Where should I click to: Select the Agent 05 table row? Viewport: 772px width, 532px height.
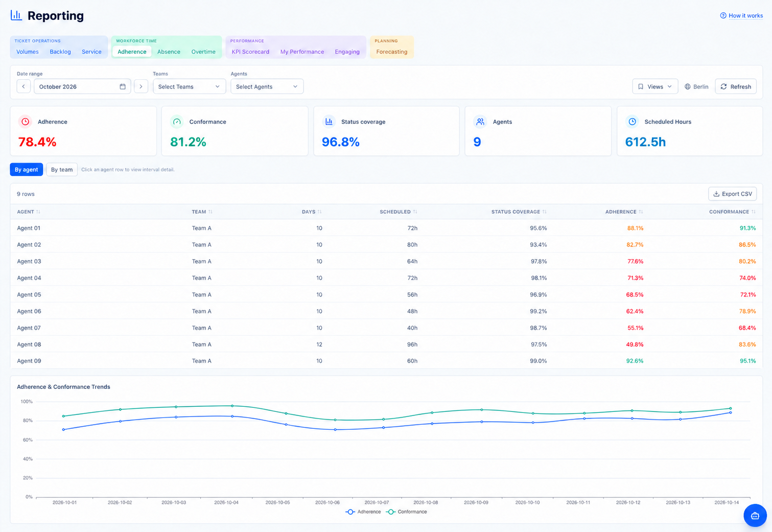click(386, 294)
